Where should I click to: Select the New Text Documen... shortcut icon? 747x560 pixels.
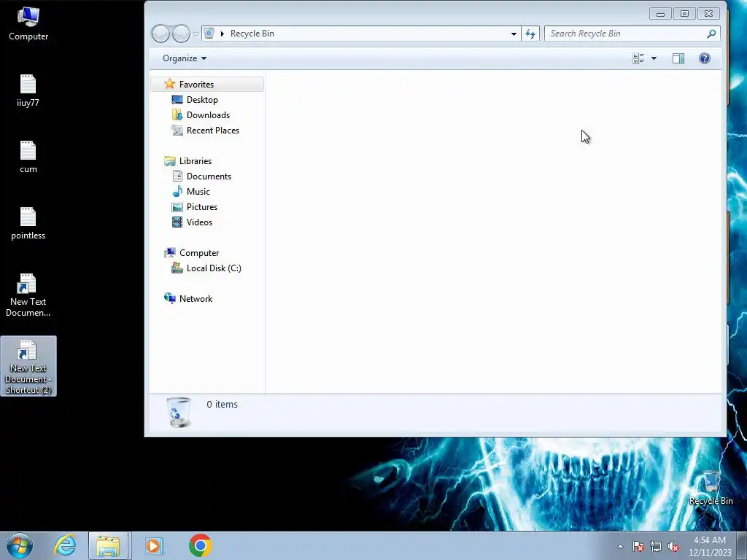[28, 295]
